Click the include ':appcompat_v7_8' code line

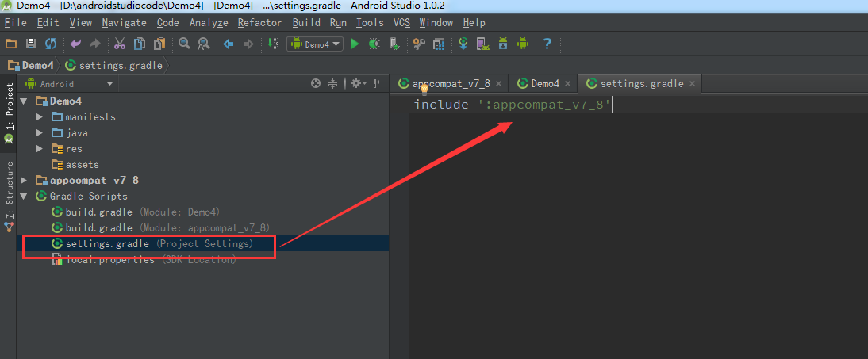(x=512, y=104)
